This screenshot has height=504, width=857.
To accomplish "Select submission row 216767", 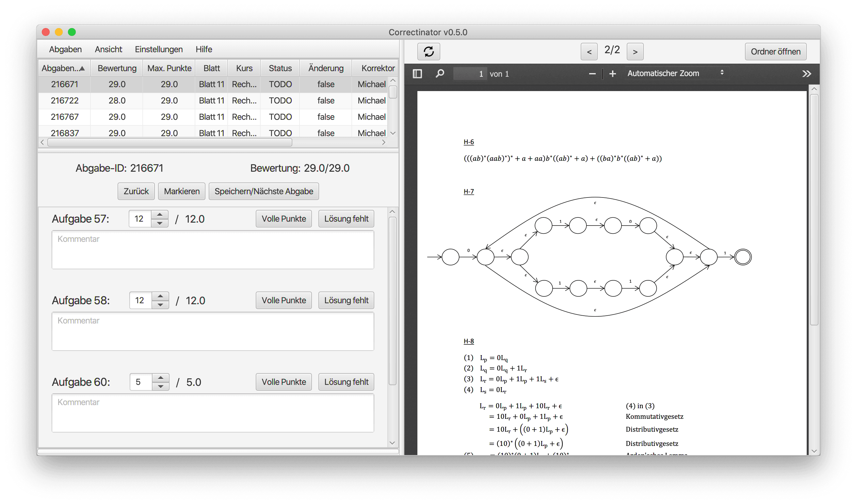I will 213,117.
